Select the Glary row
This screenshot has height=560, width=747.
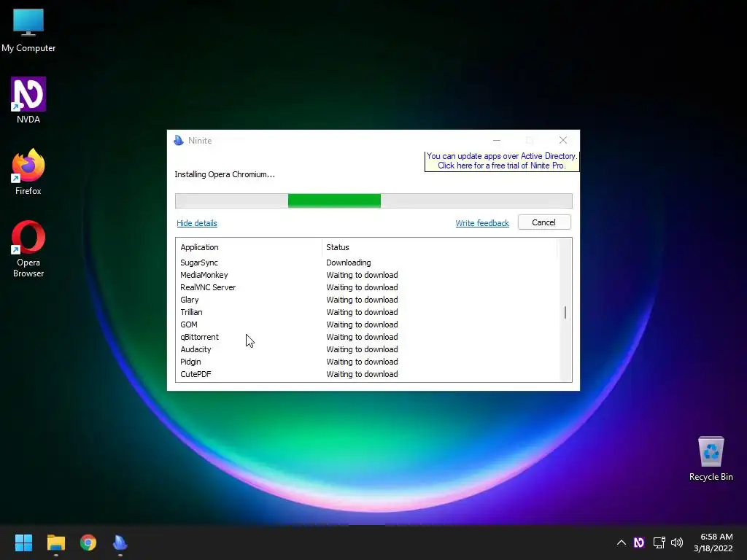[367, 300]
